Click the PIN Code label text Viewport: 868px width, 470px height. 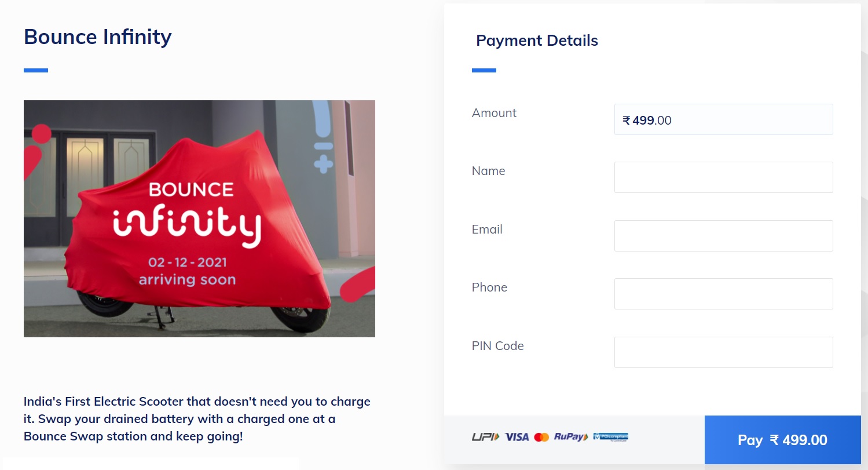tap(497, 346)
